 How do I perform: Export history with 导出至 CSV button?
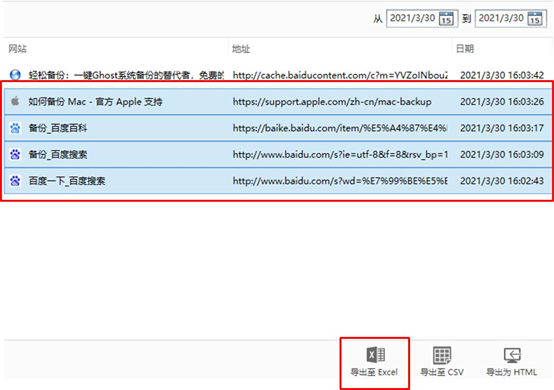click(x=442, y=362)
